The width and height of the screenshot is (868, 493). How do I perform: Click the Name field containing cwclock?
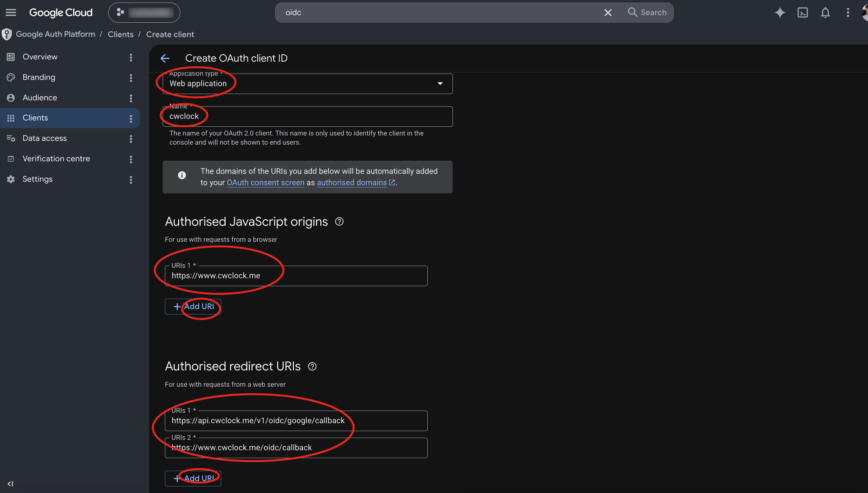coord(307,116)
